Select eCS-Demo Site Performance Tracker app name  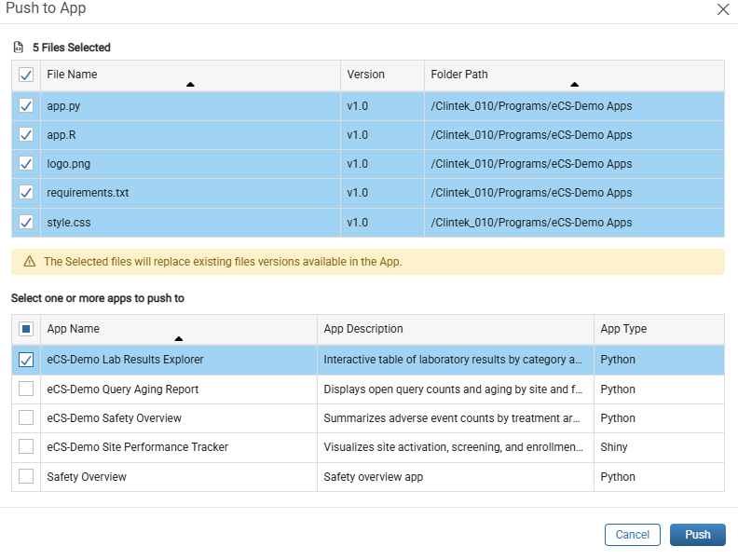click(x=137, y=446)
